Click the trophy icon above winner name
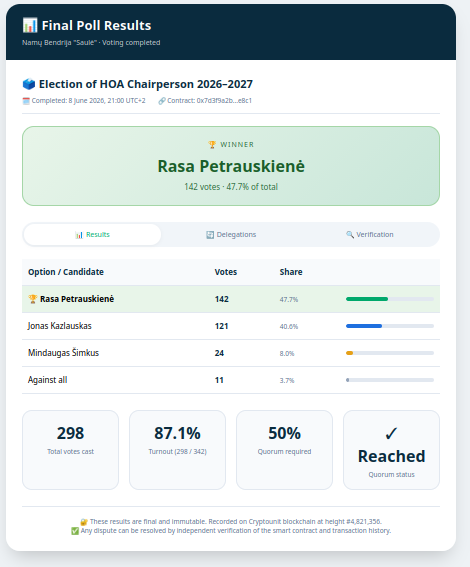The height and width of the screenshot is (567, 470). pos(212,145)
